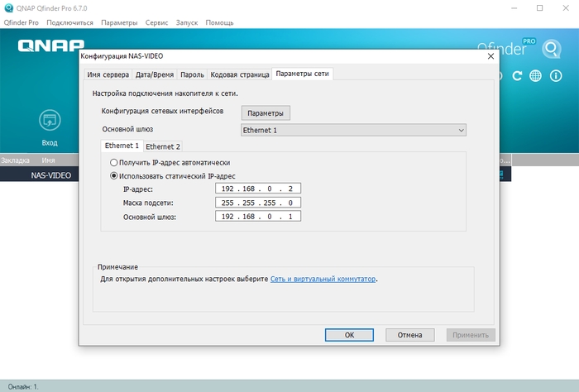The width and height of the screenshot is (579, 392).
Task: Open the Qfinder Pro menu
Action: click(x=21, y=22)
